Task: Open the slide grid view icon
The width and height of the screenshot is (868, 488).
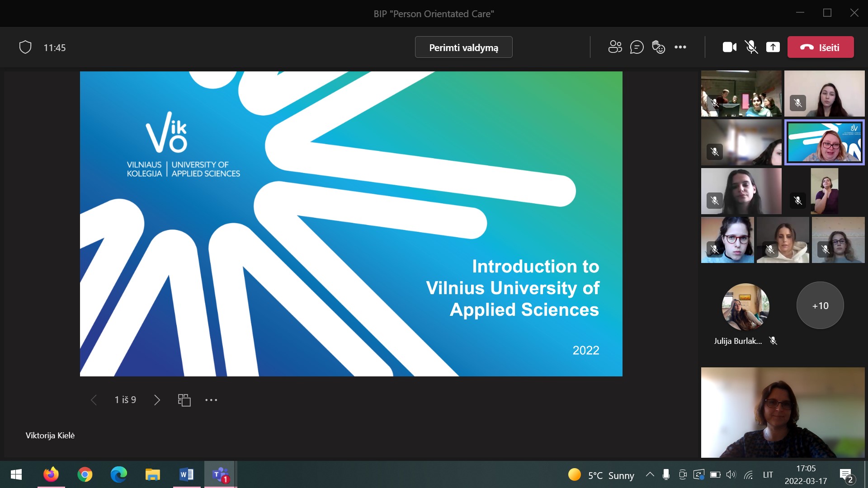Action: (184, 400)
